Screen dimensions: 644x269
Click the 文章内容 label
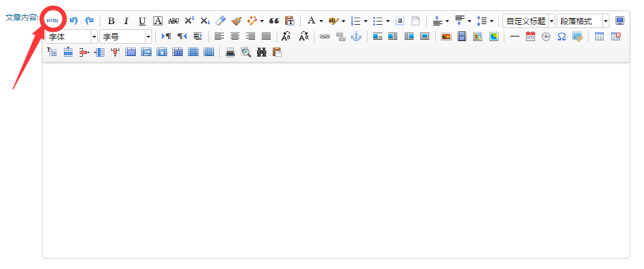[21, 17]
